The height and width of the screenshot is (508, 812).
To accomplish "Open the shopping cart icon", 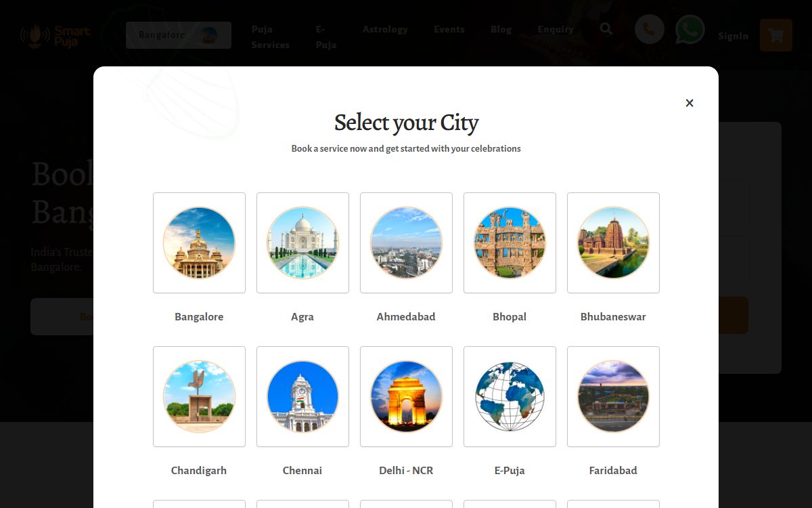I will coord(776,35).
